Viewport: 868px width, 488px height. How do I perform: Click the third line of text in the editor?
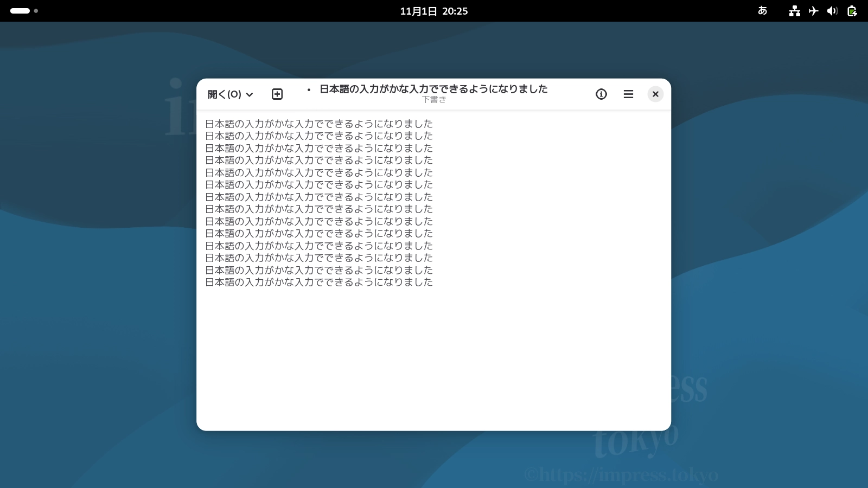click(319, 148)
